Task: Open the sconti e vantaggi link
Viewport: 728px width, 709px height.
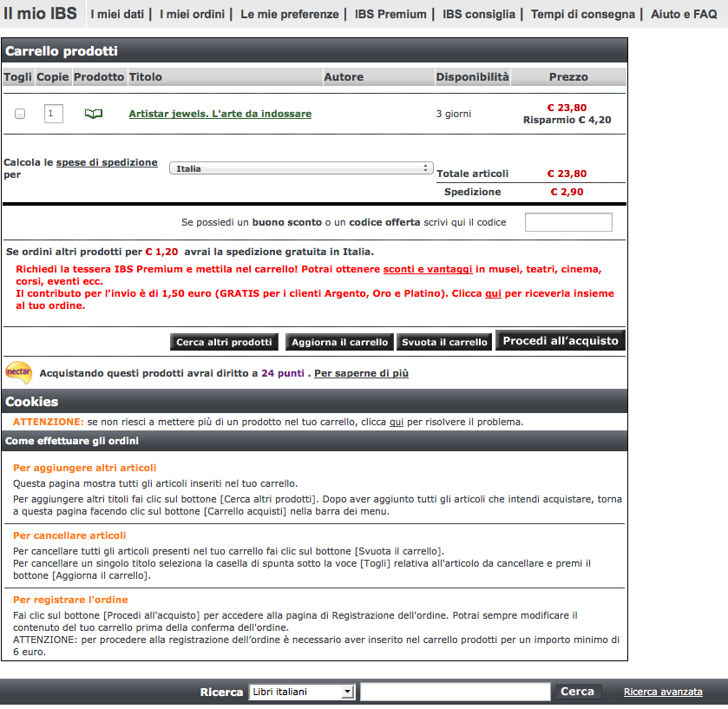Action: (428, 269)
